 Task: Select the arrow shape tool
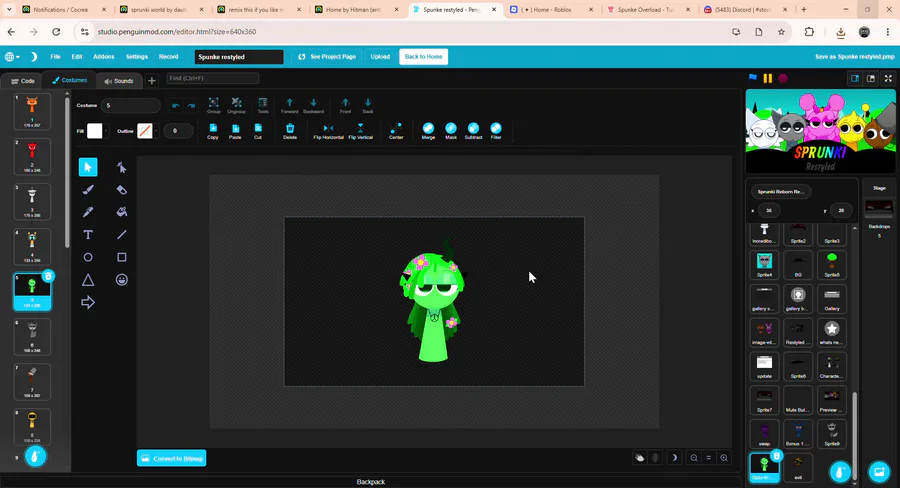[x=88, y=302]
